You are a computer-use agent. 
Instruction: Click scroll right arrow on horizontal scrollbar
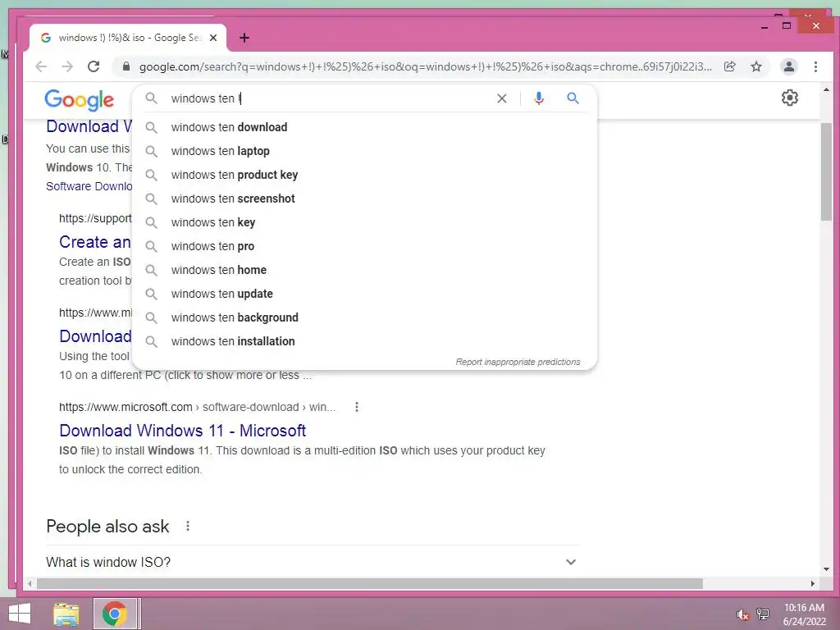pos(813,583)
